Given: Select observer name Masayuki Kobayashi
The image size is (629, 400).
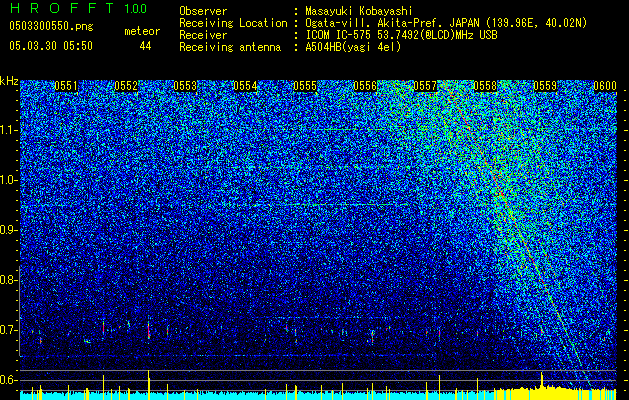Looking at the screenshot, I should [359, 11].
